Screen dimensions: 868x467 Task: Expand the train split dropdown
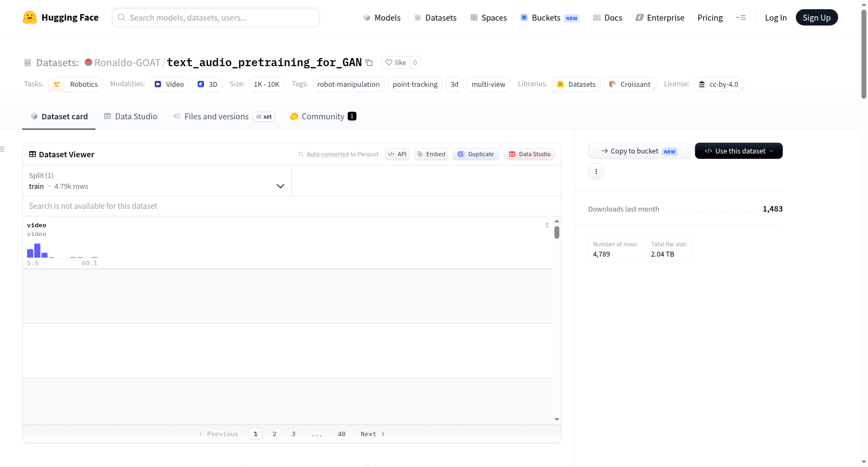click(157, 181)
